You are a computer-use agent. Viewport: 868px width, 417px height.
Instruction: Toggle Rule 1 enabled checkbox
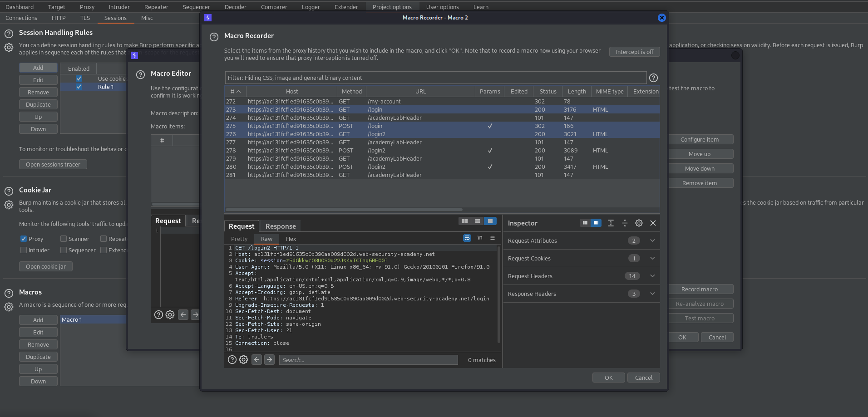tap(79, 87)
